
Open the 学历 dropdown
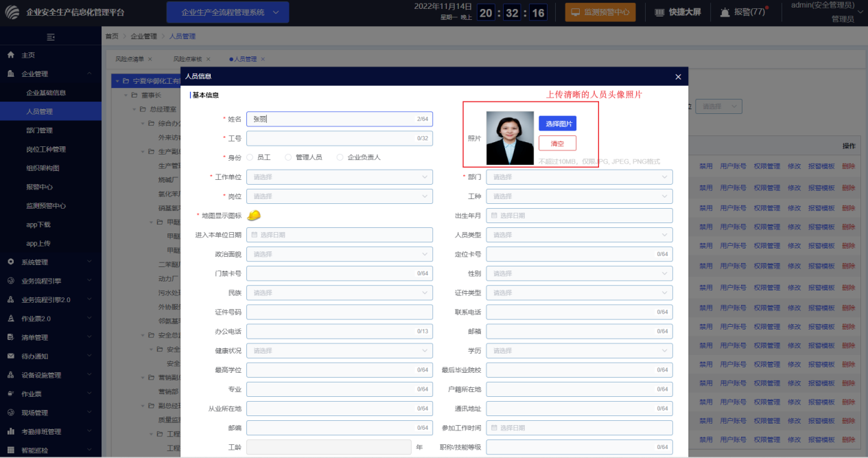click(580, 350)
